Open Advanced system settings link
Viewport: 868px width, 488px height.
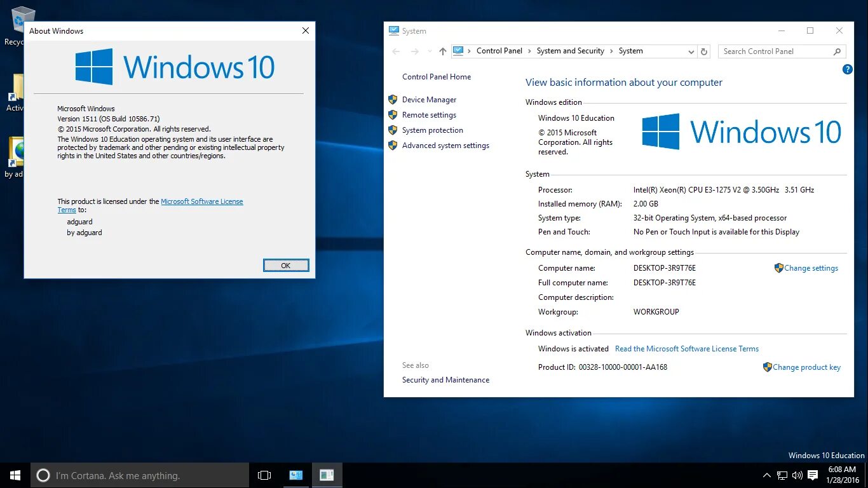445,146
